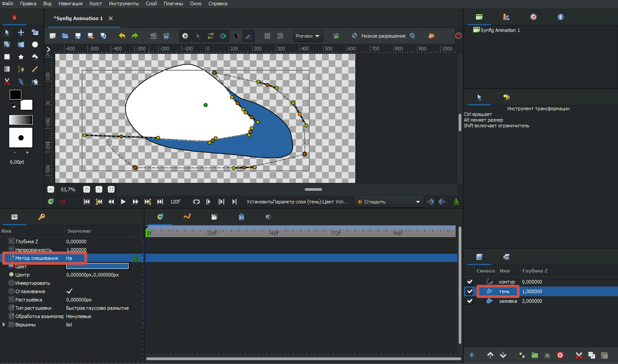The height and width of the screenshot is (364, 618).
Task: Delete layer with red circle icon
Action: pos(560,355)
